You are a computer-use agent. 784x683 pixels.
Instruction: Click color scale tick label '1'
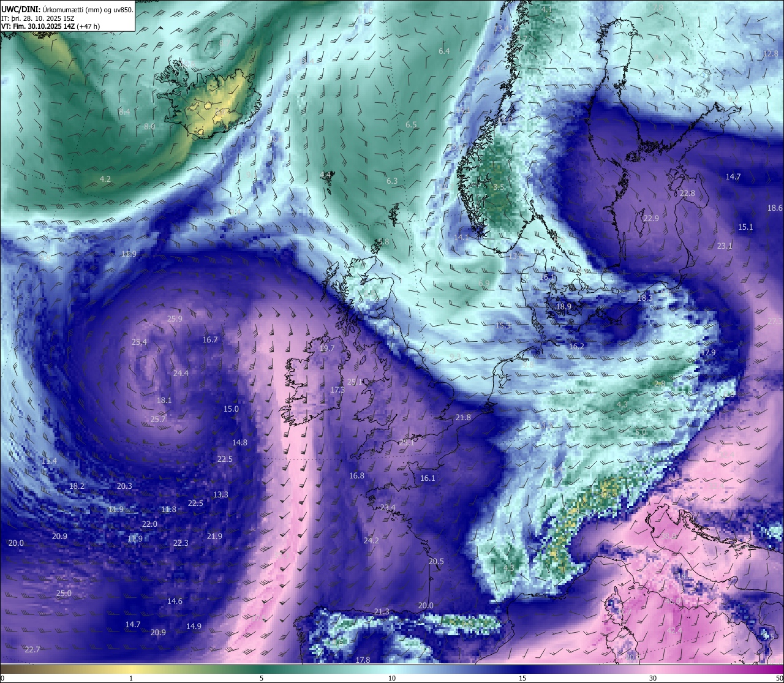(131, 678)
